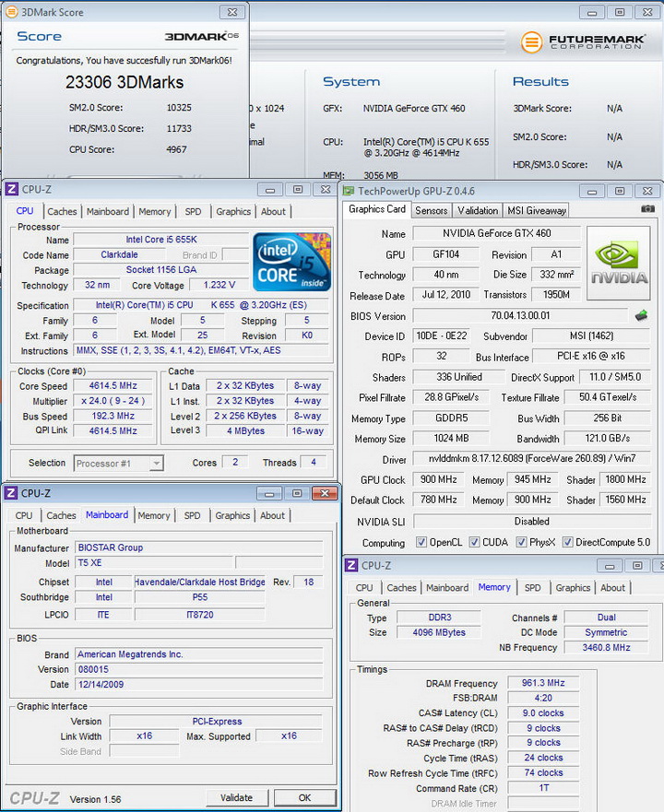Screen dimensions: 664x812
Task: Open Mainboard tab in top CPU-Z window
Action: click(107, 211)
